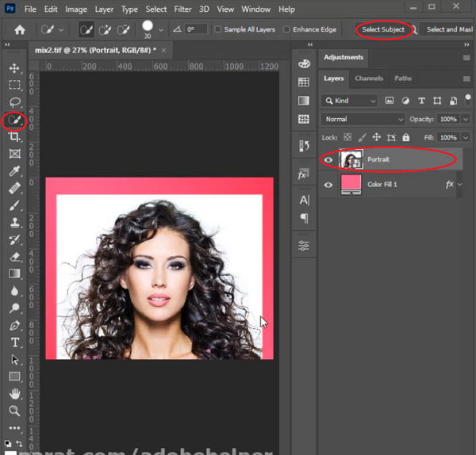Screen dimensions: 476x455
Task: Toggle adjustment layer filter
Action: [405, 101]
